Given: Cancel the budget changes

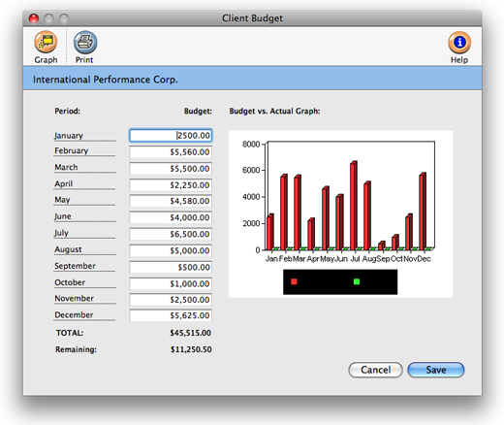Looking at the screenshot, I should point(375,370).
